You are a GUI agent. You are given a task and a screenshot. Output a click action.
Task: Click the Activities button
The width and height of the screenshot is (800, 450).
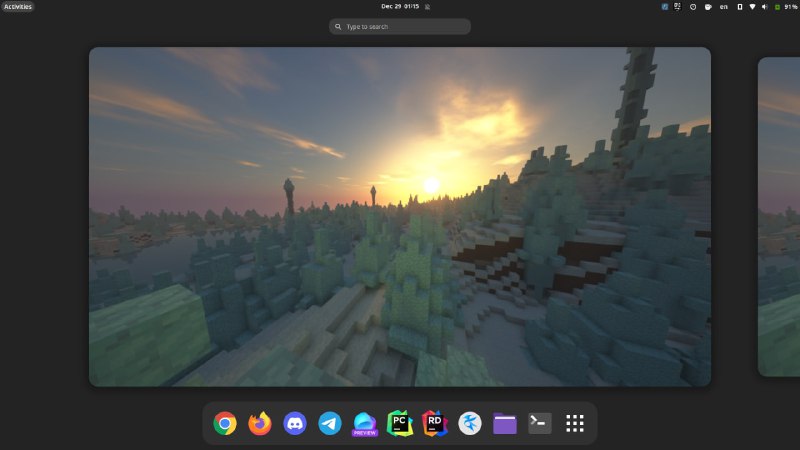[18, 7]
